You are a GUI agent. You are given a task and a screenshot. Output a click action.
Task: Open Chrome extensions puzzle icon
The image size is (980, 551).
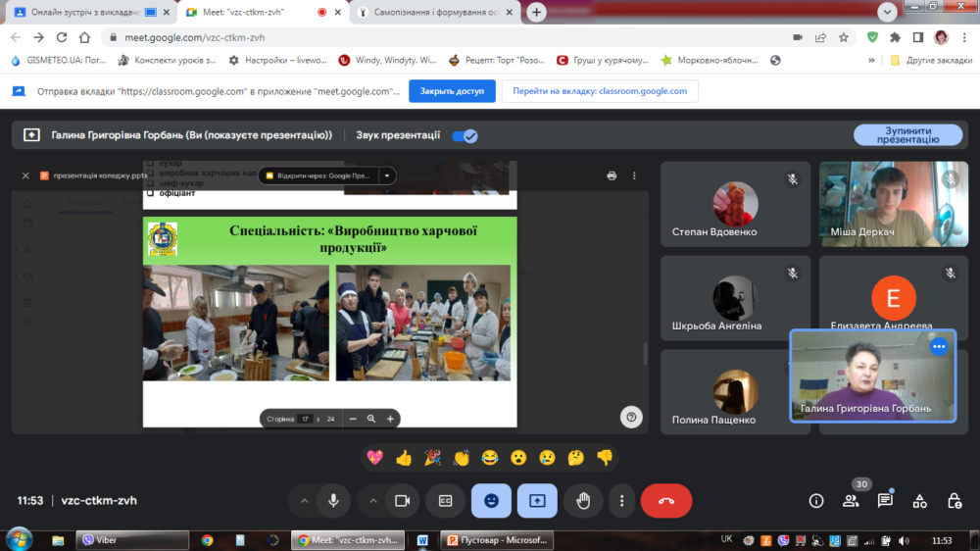click(x=895, y=37)
